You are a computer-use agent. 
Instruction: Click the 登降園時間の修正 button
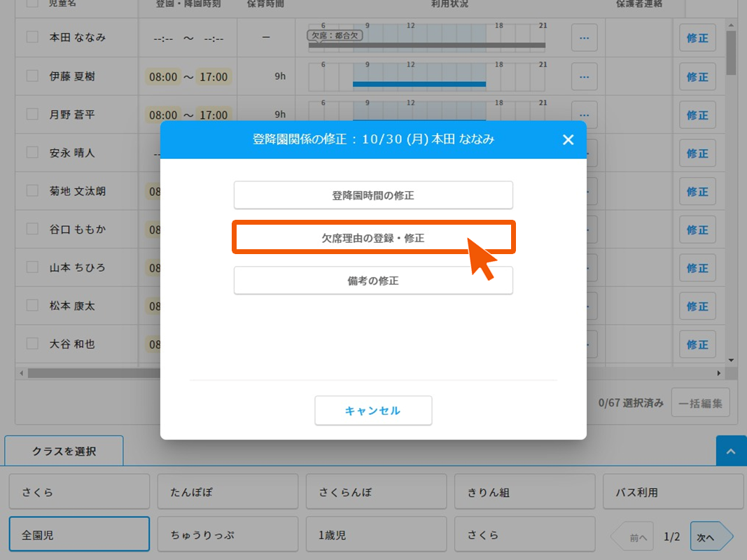[x=373, y=195]
